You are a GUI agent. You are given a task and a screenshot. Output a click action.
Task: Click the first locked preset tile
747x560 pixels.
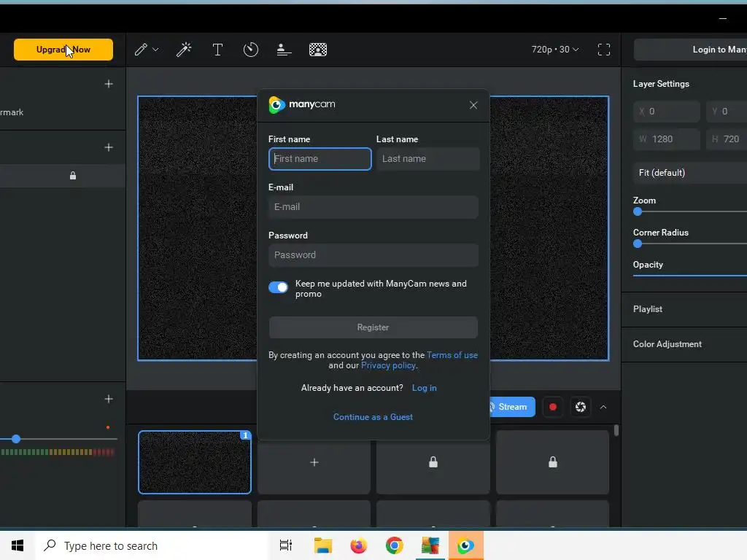(433, 462)
